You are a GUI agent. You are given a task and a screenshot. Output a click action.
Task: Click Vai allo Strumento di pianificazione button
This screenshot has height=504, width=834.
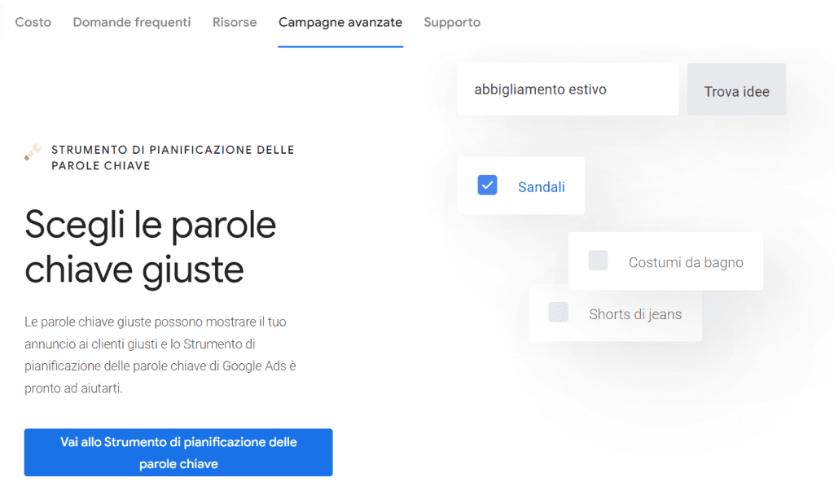[178, 453]
